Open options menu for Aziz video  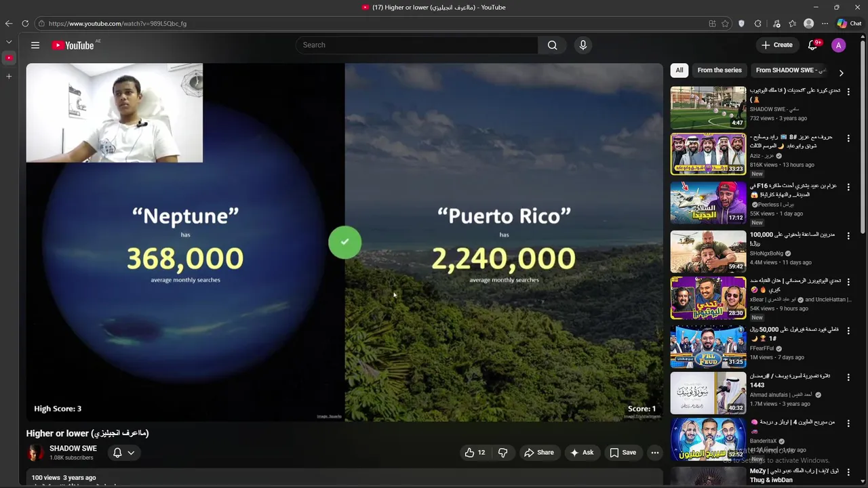click(x=848, y=138)
